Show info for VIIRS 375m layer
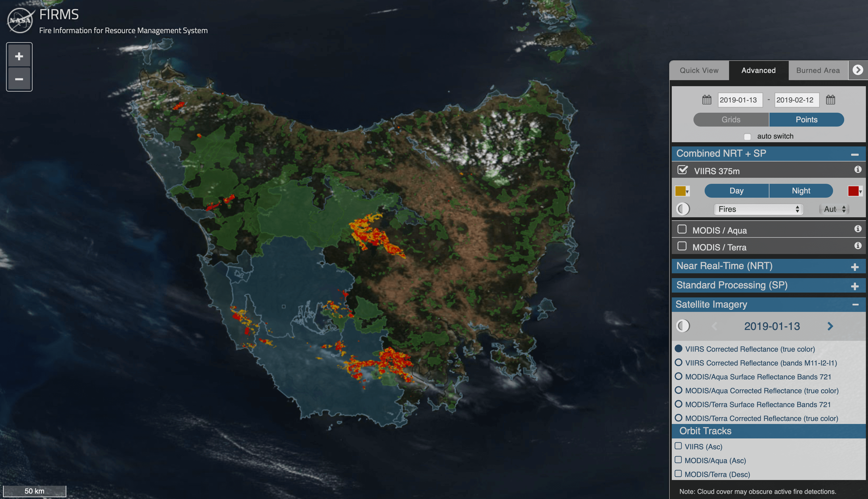Viewport: 868px width, 499px height. (x=858, y=169)
